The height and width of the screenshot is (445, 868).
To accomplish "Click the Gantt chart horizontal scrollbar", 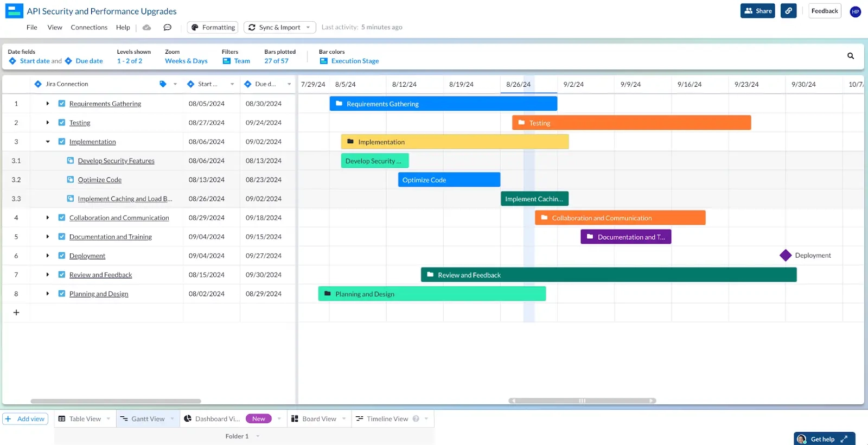I will coord(582,401).
